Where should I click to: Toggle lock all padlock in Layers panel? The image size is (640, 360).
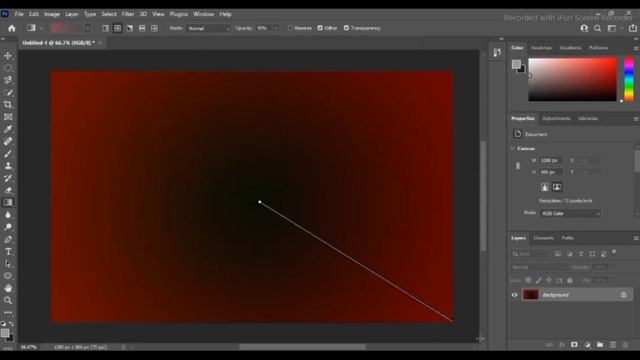pyautogui.click(x=570, y=280)
